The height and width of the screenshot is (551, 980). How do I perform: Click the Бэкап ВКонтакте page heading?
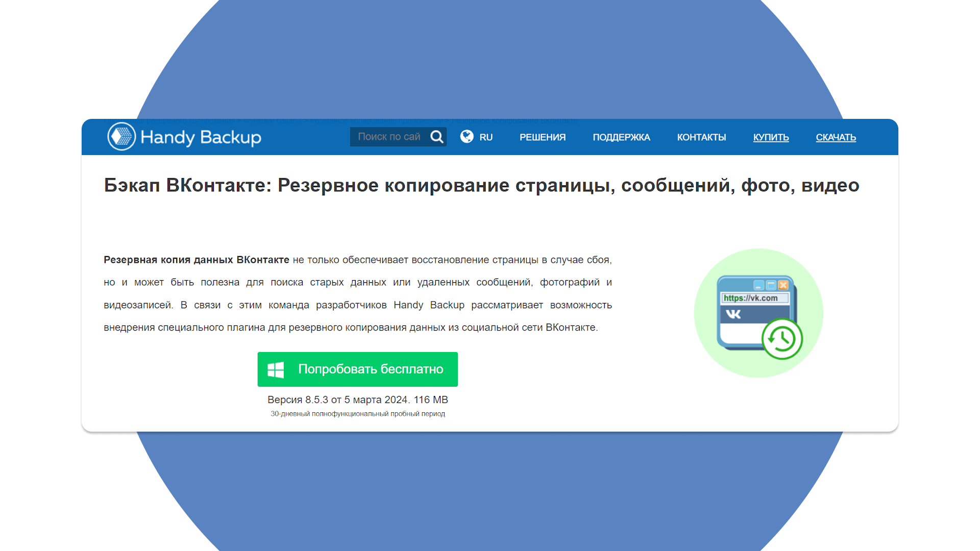tap(481, 185)
